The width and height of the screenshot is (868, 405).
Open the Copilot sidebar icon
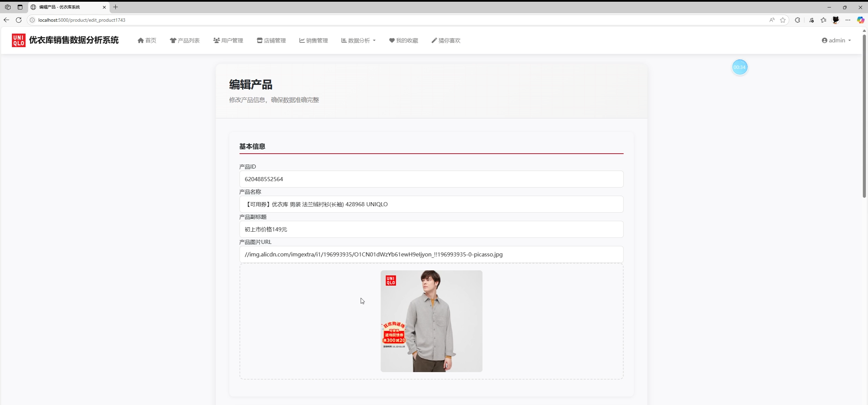point(861,20)
